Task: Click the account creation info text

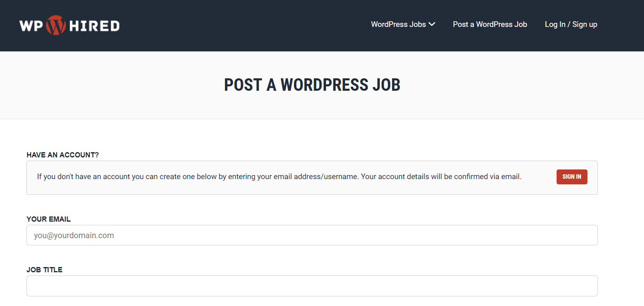Action: pos(279,177)
